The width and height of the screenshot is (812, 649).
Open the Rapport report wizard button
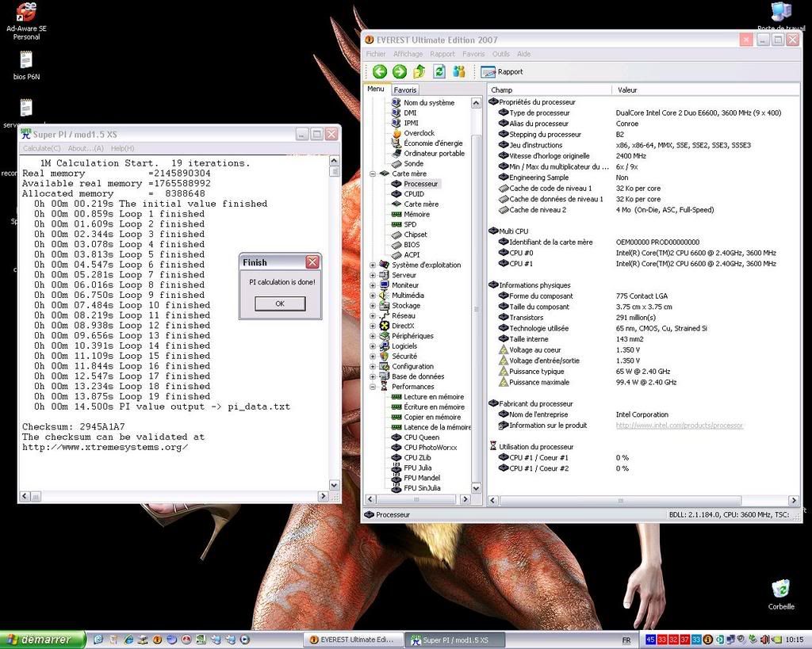(x=502, y=71)
